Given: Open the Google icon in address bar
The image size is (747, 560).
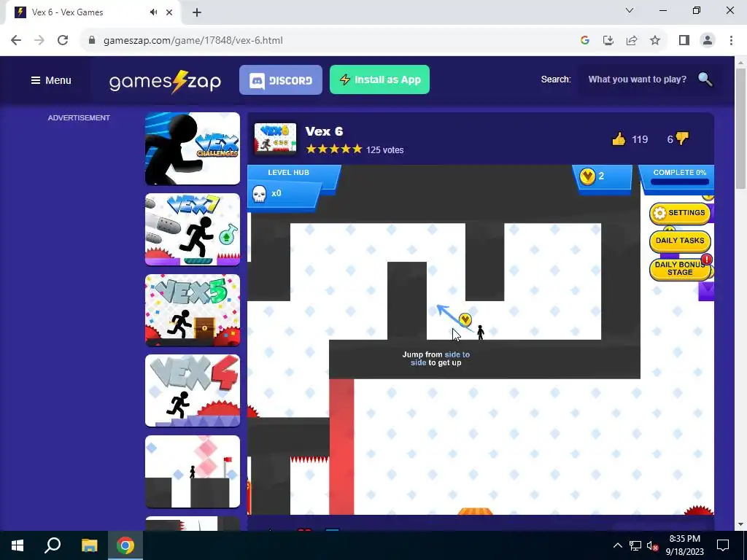Looking at the screenshot, I should click(585, 41).
